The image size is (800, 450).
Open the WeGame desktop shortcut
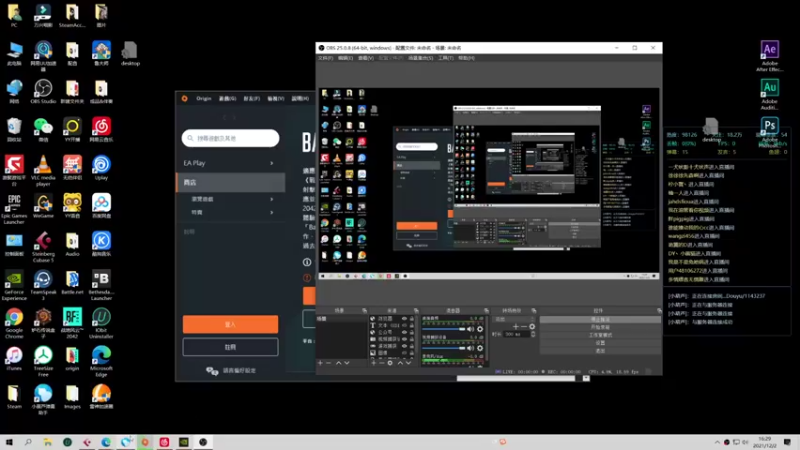[43, 206]
